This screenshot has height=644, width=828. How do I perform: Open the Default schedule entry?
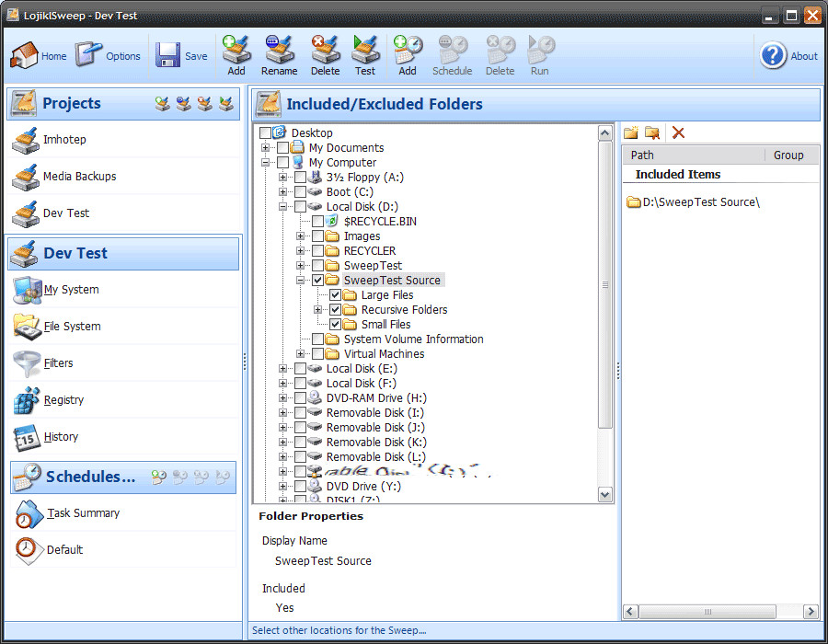pyautogui.click(x=123, y=549)
